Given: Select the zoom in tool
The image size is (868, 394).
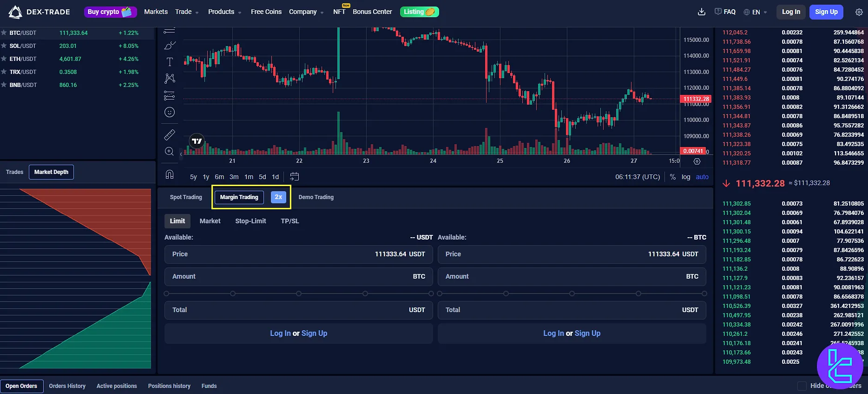Looking at the screenshot, I should 170,152.
